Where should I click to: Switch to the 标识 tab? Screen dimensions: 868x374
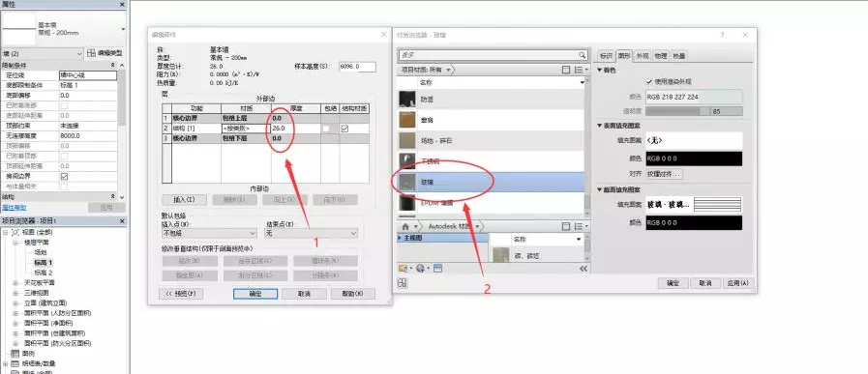click(x=607, y=55)
